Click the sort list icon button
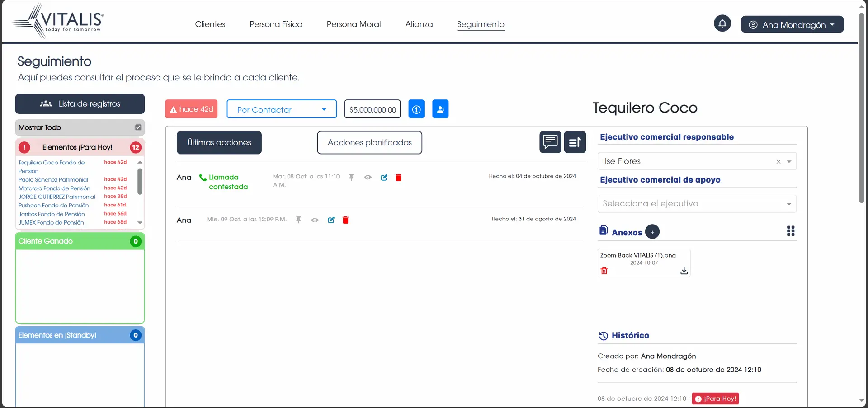Image resolution: width=868 pixels, height=408 pixels. click(575, 142)
